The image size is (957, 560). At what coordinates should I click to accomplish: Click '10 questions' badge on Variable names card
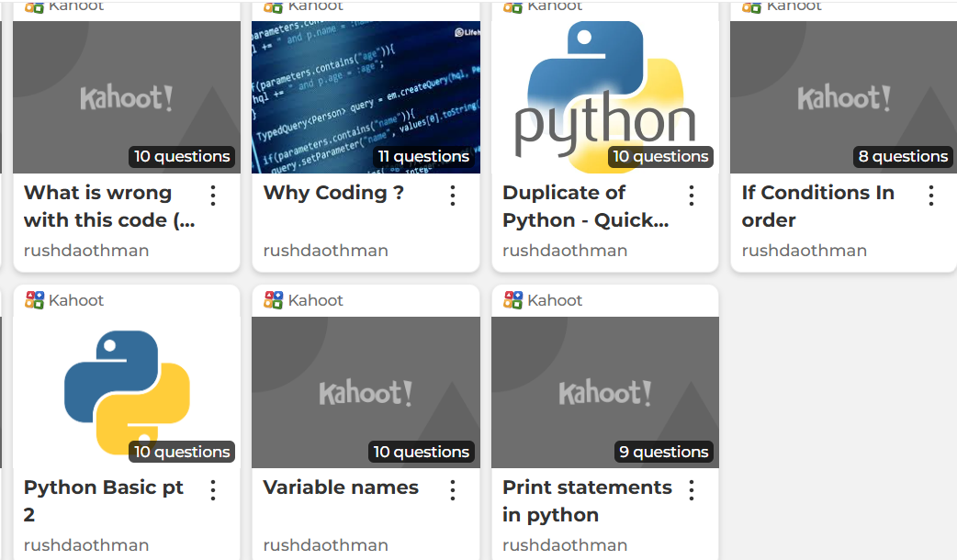[x=422, y=452]
